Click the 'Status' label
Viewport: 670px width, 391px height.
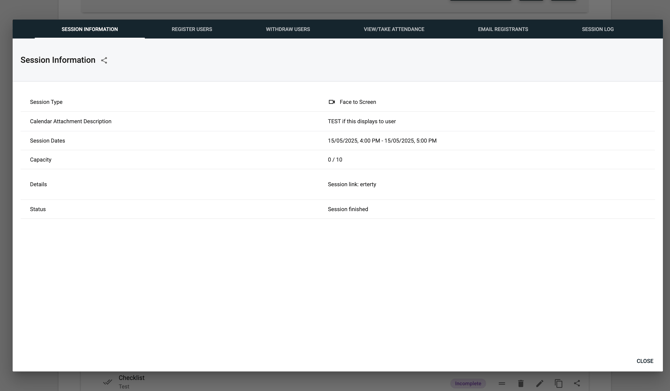[x=38, y=209]
